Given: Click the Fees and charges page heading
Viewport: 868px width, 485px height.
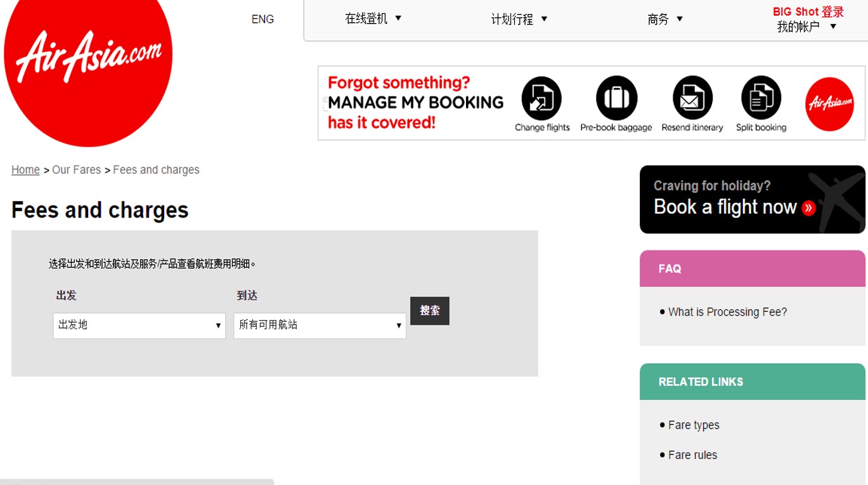Looking at the screenshot, I should point(100,210).
